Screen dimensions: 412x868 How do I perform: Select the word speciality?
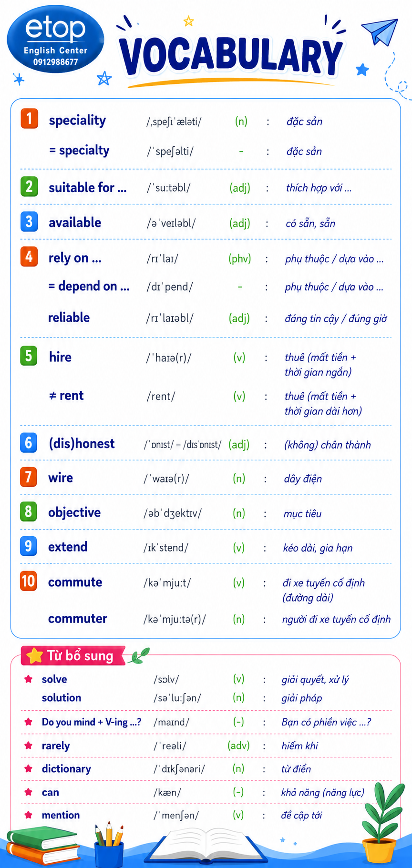(x=77, y=121)
